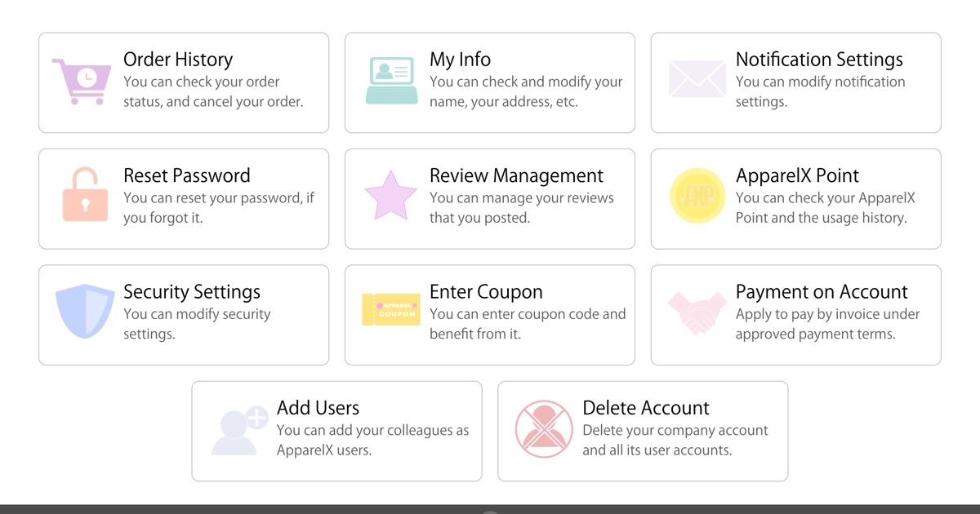Select the Enter Coupon heading

[x=486, y=292]
